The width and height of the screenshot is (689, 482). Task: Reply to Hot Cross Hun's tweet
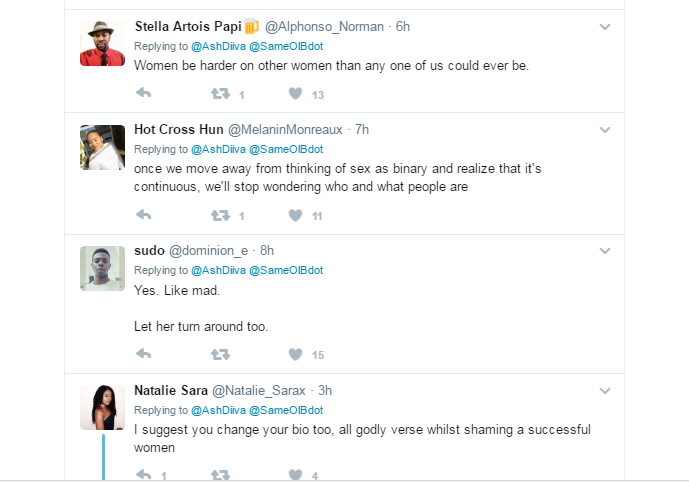[143, 215]
